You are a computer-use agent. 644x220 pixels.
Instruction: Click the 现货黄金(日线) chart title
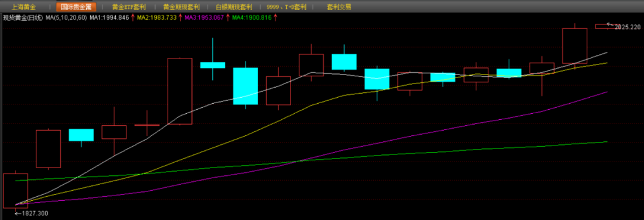(23, 18)
